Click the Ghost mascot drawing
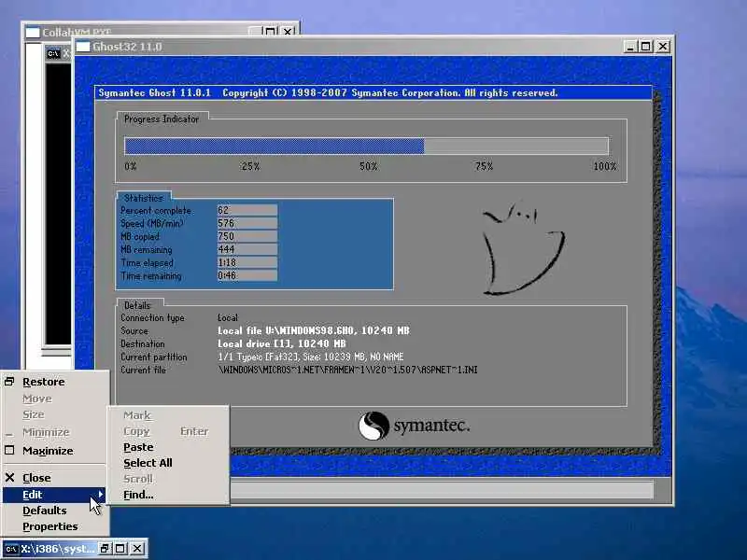This screenshot has height=560, width=747. point(523,249)
